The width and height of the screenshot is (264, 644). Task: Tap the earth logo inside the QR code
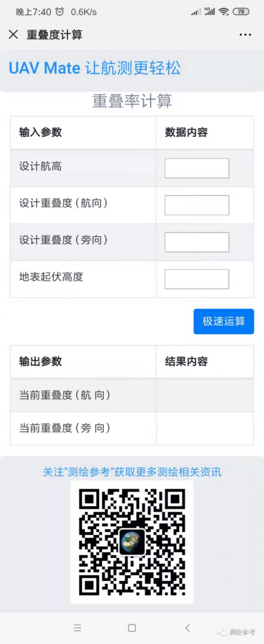(132, 542)
